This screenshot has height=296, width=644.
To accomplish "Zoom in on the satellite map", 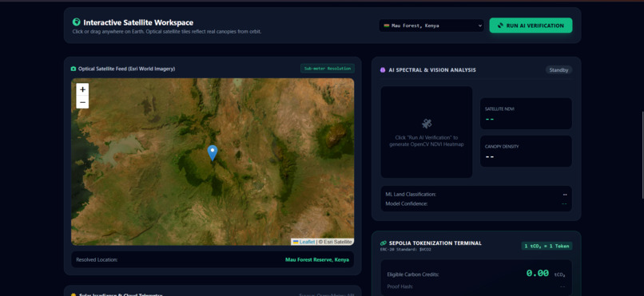I will pyautogui.click(x=82, y=89).
